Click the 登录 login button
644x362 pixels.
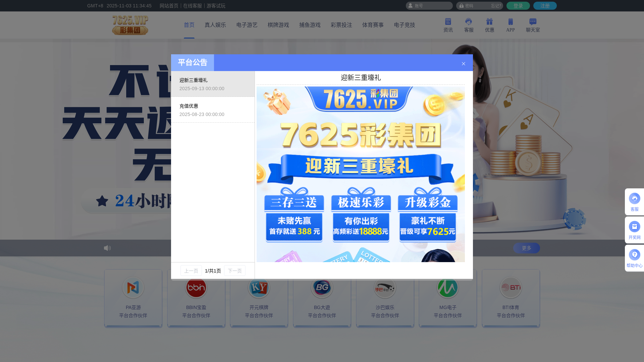518,6
